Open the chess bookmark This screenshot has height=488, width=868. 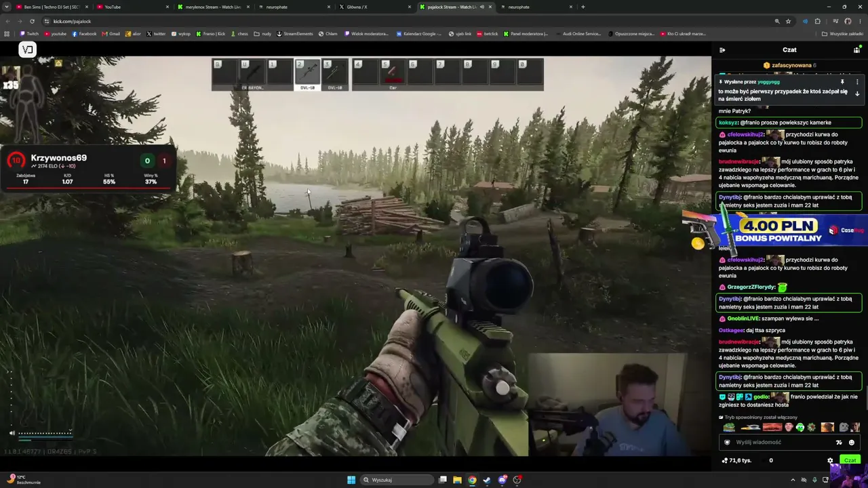coord(239,34)
